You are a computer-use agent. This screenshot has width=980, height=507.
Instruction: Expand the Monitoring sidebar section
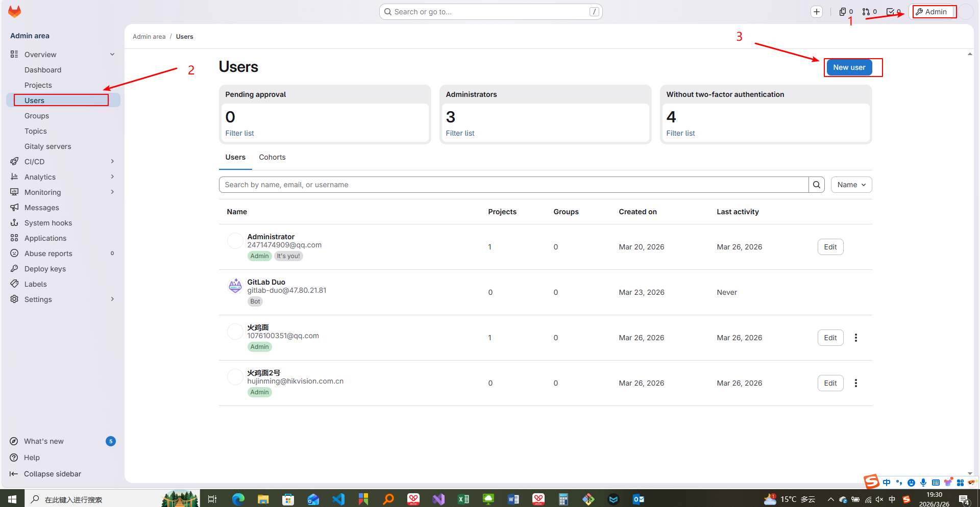[63, 192]
